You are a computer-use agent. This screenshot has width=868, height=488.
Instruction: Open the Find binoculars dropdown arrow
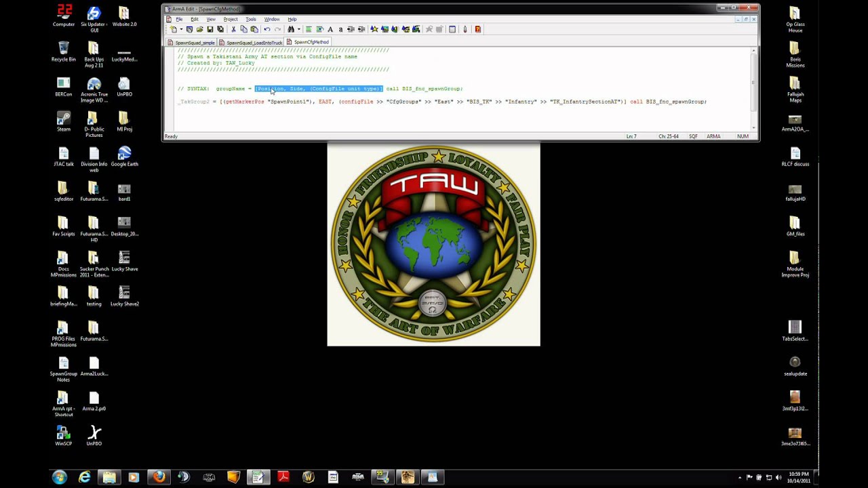[298, 29]
